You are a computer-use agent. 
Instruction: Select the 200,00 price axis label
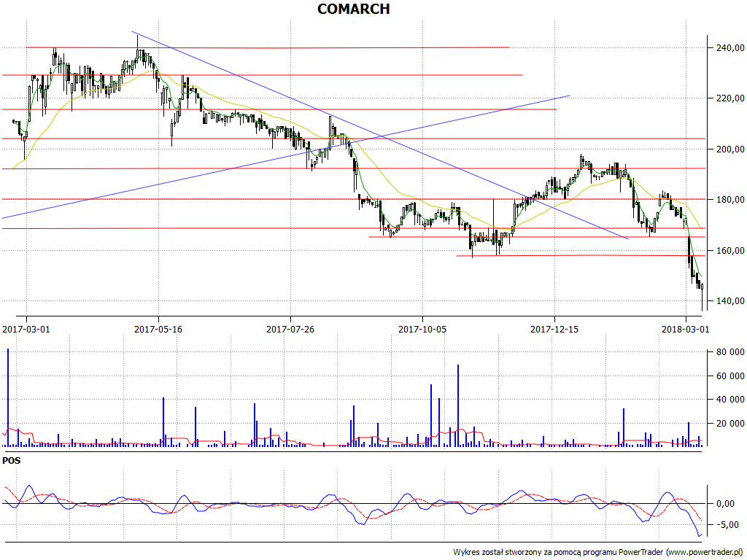(x=730, y=149)
